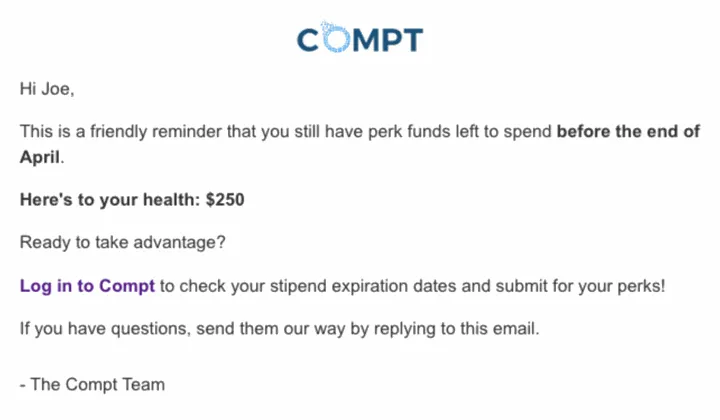Screen dimensions: 720x420
Task: Click the letter C in the logo
Action: click(x=308, y=39)
